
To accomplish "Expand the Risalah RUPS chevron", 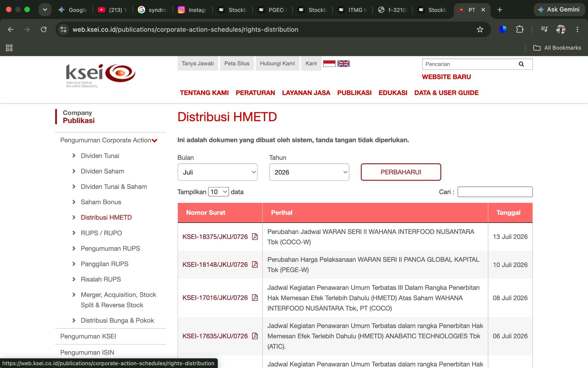I will (x=74, y=279).
